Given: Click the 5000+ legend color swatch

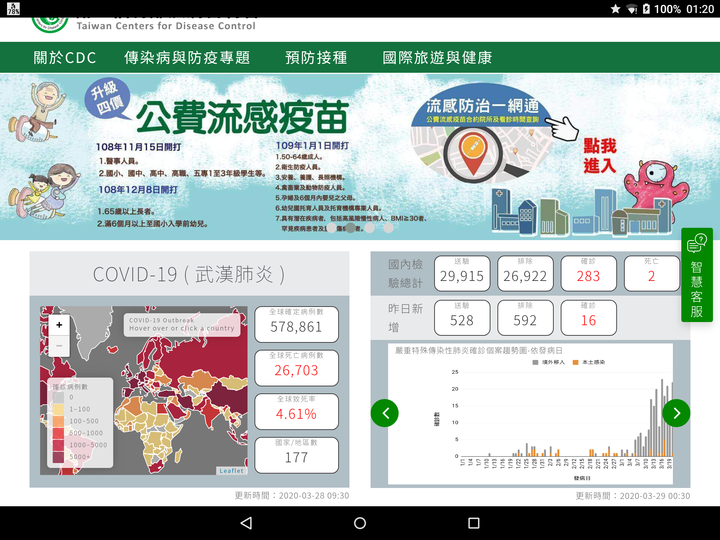Looking at the screenshot, I should [58, 457].
